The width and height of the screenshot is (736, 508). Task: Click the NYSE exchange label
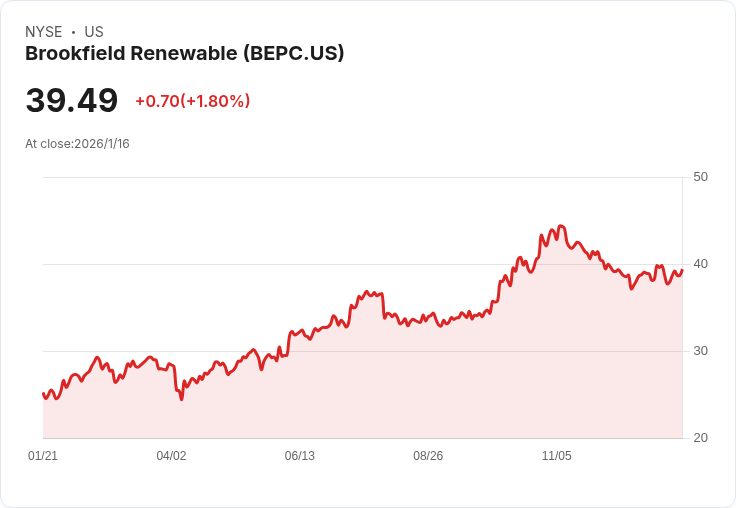click(44, 32)
